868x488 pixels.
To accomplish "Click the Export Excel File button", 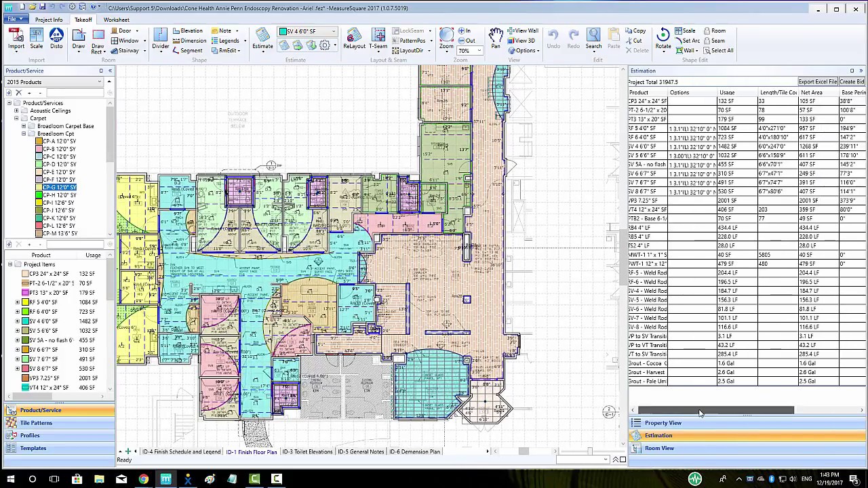I will (817, 82).
